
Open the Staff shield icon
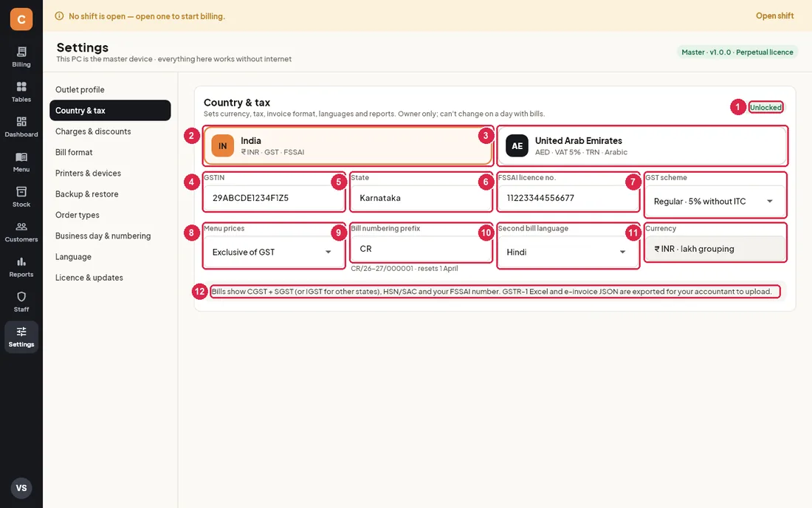21,297
